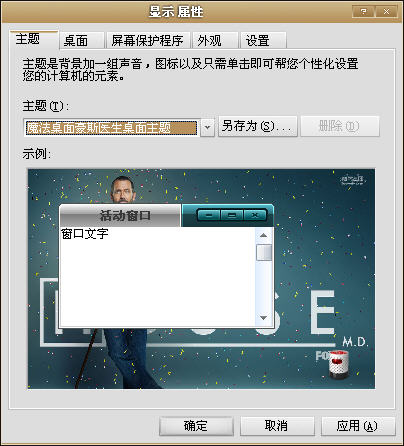Image resolution: width=404 pixels, height=446 pixels.
Task: Click the 应用(A) button
Action: click(x=358, y=426)
